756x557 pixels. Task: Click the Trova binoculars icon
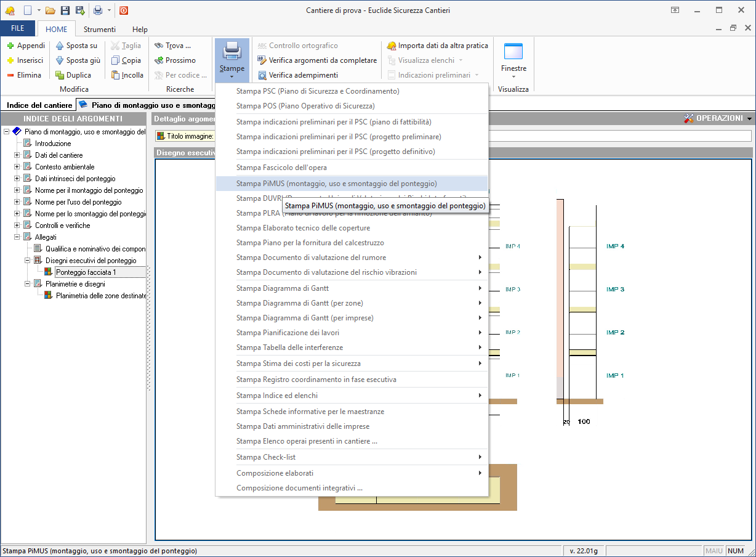(x=158, y=46)
